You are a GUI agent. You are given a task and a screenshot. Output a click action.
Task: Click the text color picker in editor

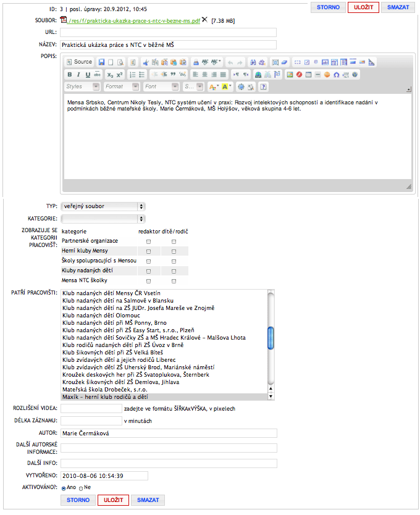pos(214,87)
